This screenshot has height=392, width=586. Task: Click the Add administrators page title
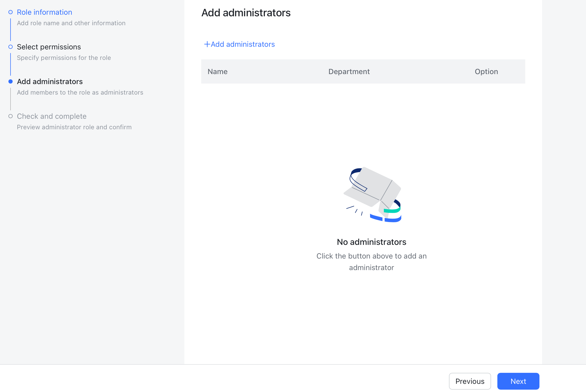pyautogui.click(x=246, y=12)
